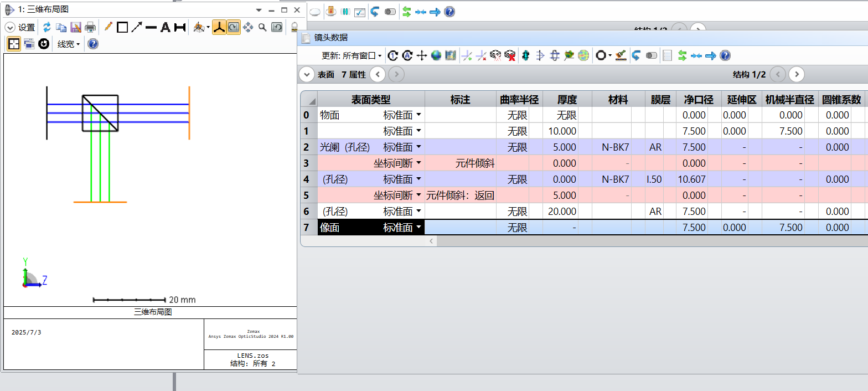
Task: Copy the 3D layout to clipboard
Action: 61,27
